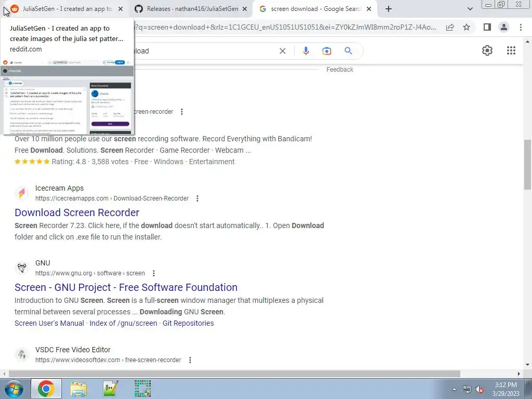Open the Screen User's Manual sitelink
The height and width of the screenshot is (399, 532).
[49, 323]
